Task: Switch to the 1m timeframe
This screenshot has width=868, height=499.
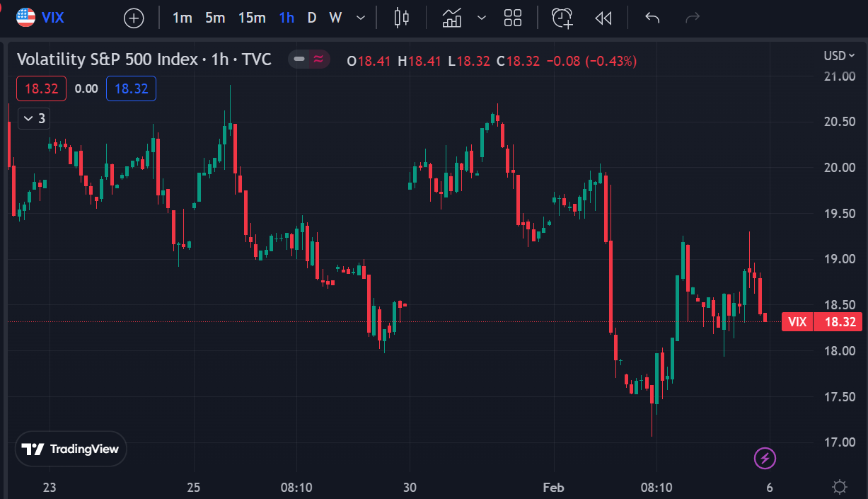Action: click(183, 18)
